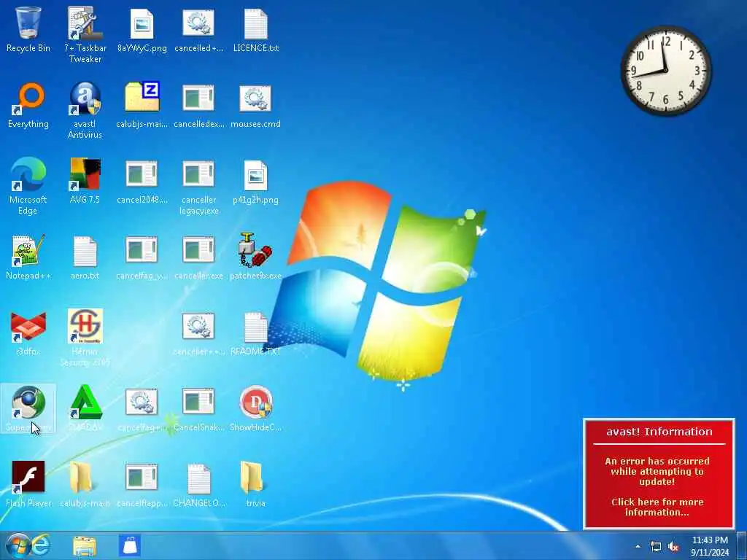This screenshot has width=747, height=560.
Task: Open File Explorer from the taskbar
Action: pos(85,546)
